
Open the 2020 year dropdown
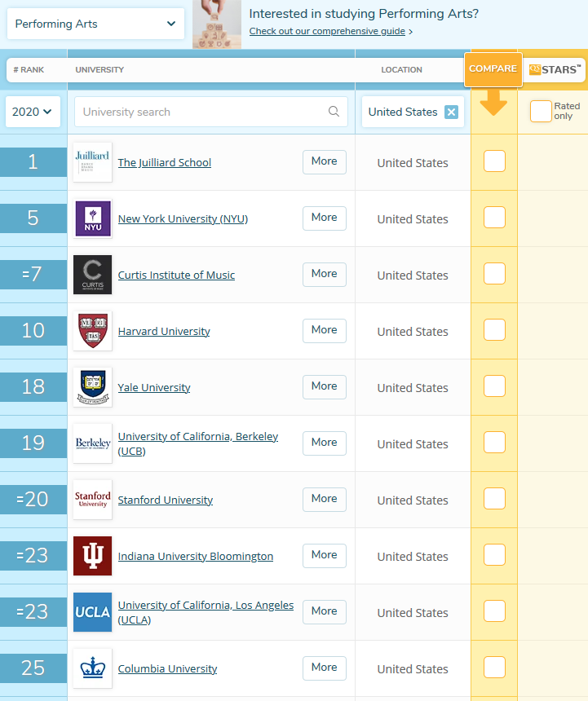[33, 112]
